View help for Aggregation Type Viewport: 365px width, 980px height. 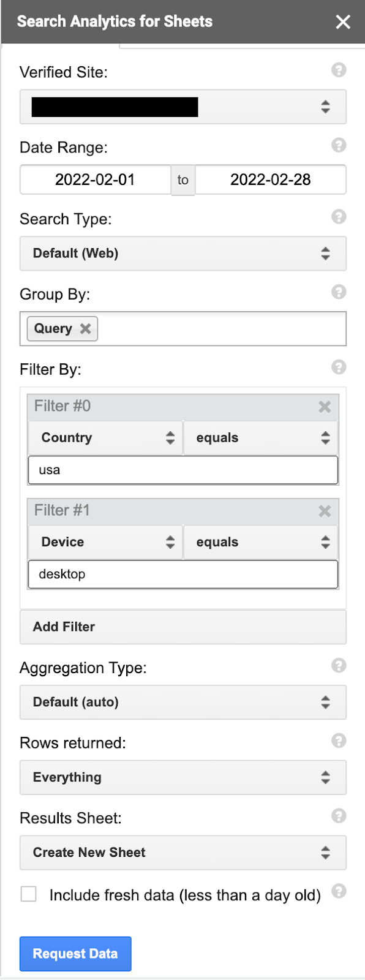coord(338,666)
